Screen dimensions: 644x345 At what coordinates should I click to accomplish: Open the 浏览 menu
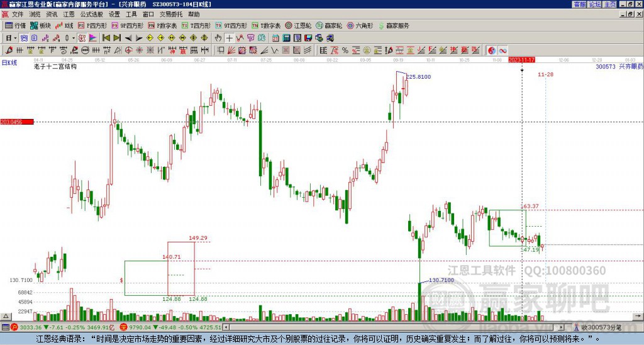[x=35, y=14]
